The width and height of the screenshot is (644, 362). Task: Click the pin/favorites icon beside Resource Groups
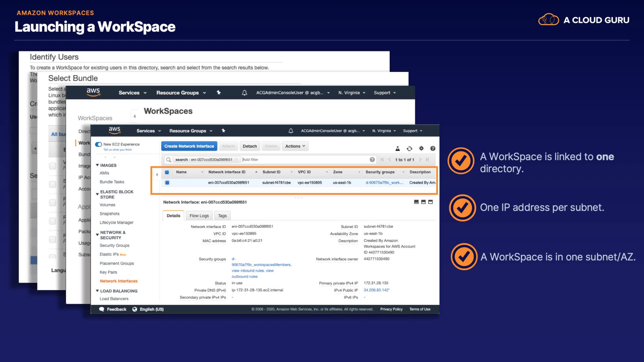tap(223, 131)
